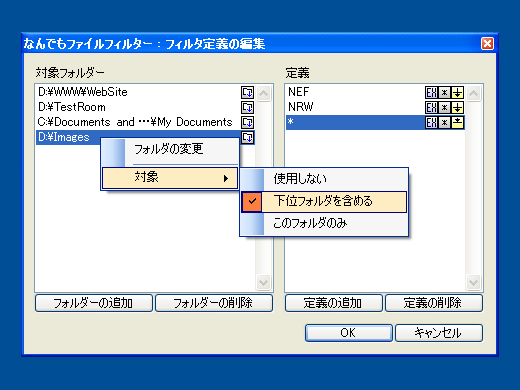Viewport: 520px width, 390px height.
Task: Click EX icon on NEF definition row
Action: pyautogui.click(x=431, y=92)
